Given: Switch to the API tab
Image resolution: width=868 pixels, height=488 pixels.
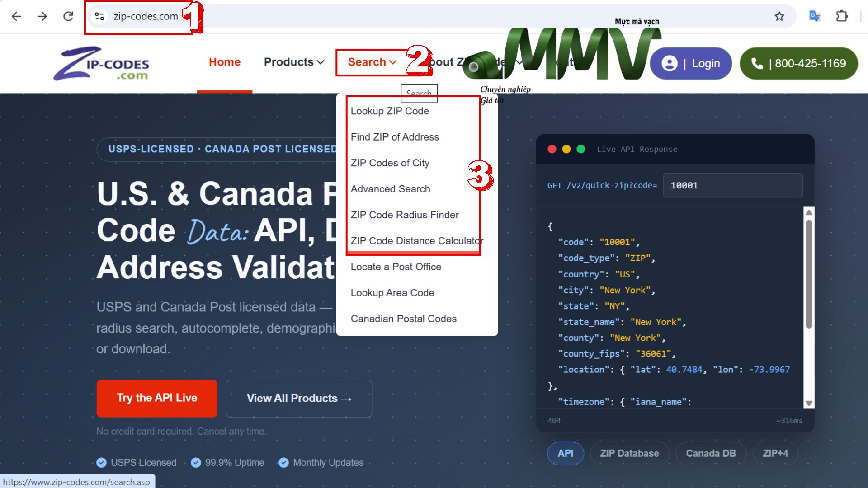Looking at the screenshot, I should click(566, 453).
